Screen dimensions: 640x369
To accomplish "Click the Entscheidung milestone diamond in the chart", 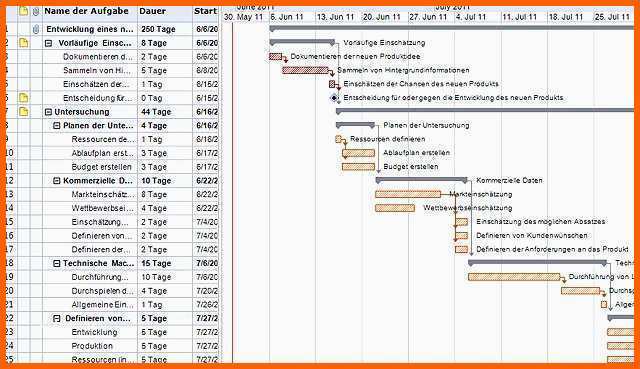I will 334,98.
